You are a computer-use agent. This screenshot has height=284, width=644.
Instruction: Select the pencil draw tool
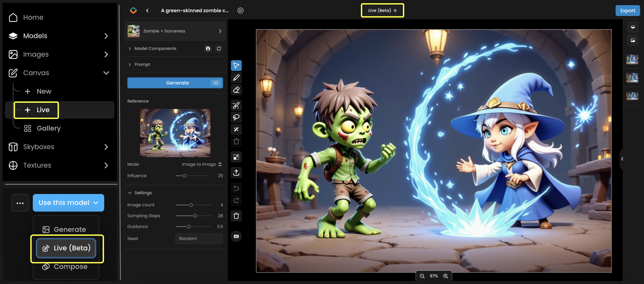tap(236, 78)
